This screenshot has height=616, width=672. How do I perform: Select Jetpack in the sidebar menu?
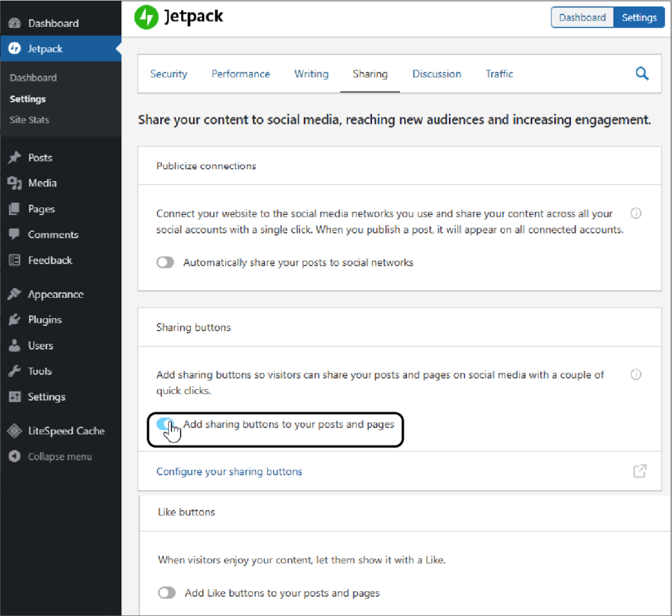click(x=61, y=49)
